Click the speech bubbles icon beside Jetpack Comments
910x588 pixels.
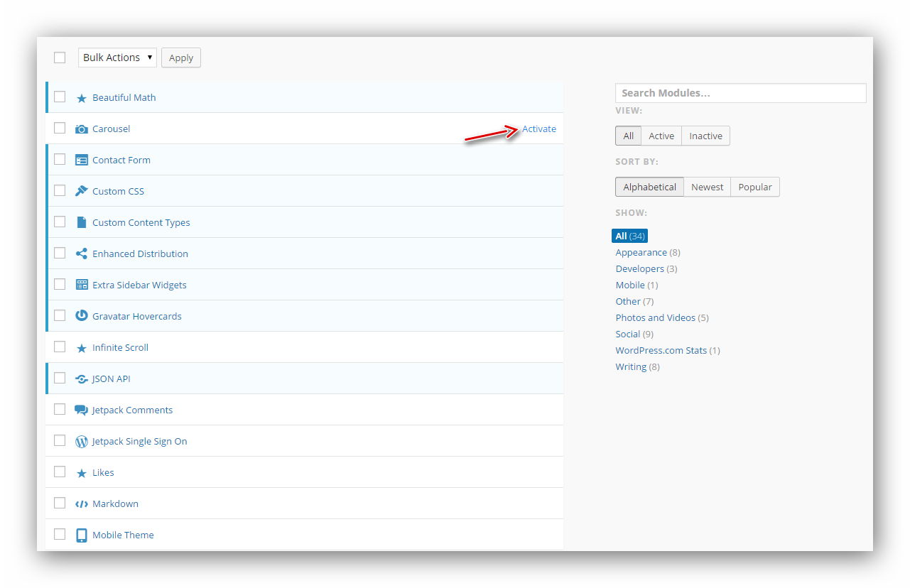pyautogui.click(x=82, y=410)
